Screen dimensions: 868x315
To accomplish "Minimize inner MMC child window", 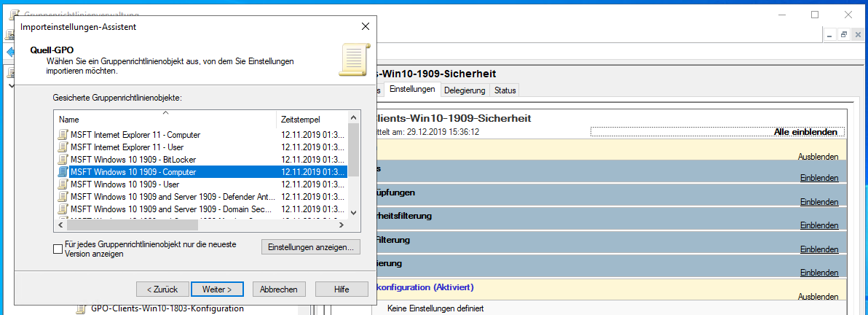I will (x=831, y=34).
